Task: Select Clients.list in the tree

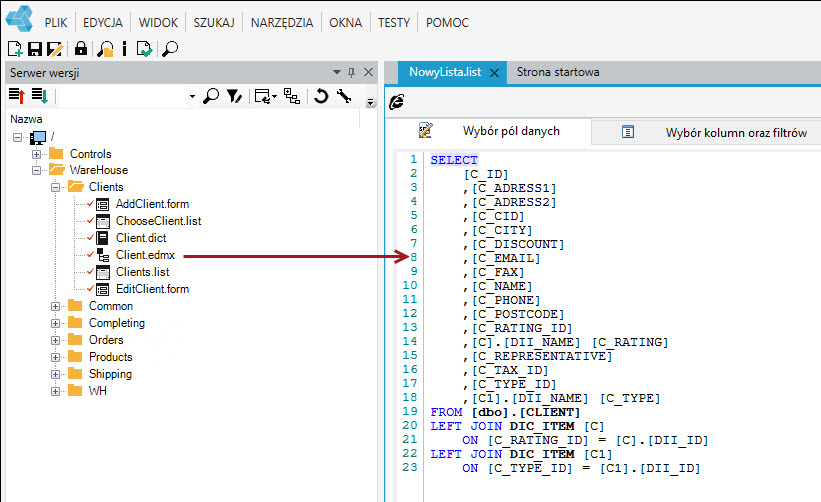Action: (142, 272)
